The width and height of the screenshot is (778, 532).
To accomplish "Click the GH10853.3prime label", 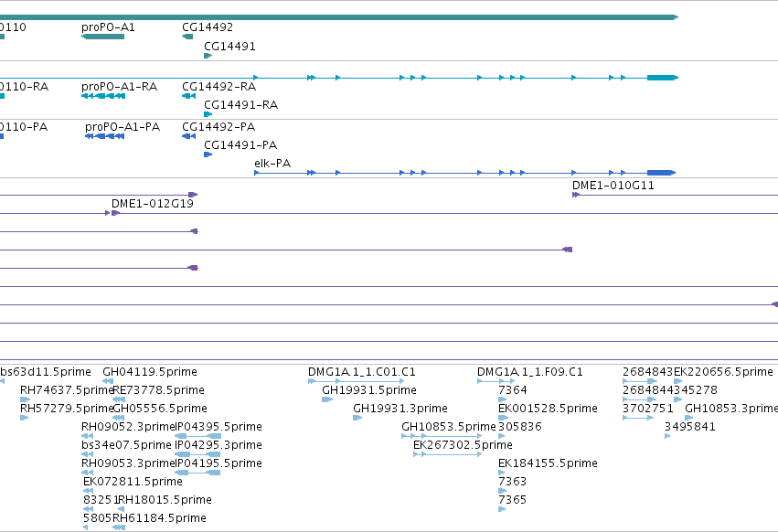I will pos(731,409).
